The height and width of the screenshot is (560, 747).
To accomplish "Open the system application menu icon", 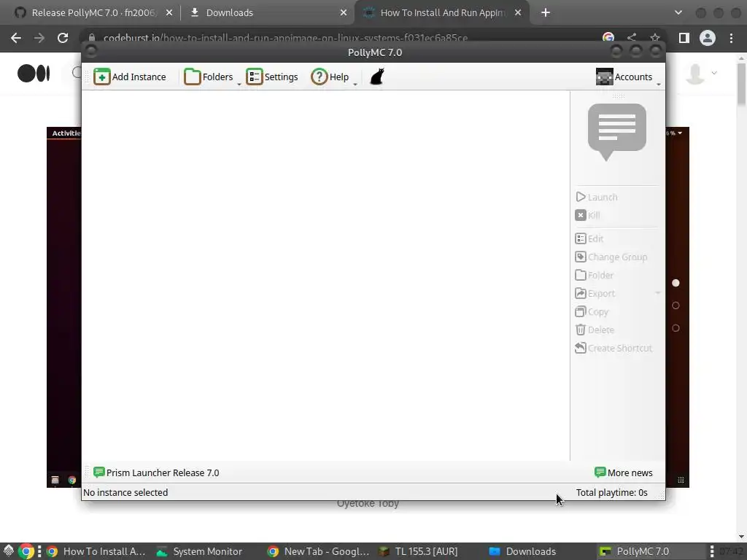I will (8, 551).
